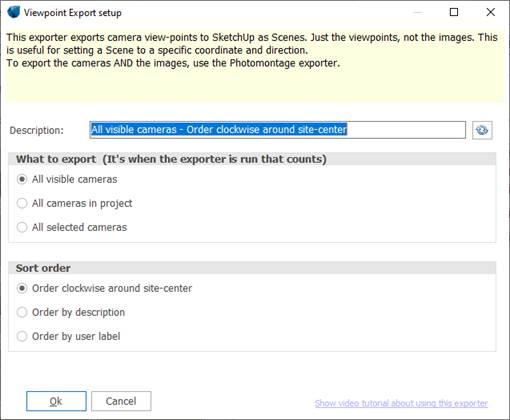The height and width of the screenshot is (420, 510).
Task: Click the Viewpoint Export setup title text
Action: click(72, 13)
